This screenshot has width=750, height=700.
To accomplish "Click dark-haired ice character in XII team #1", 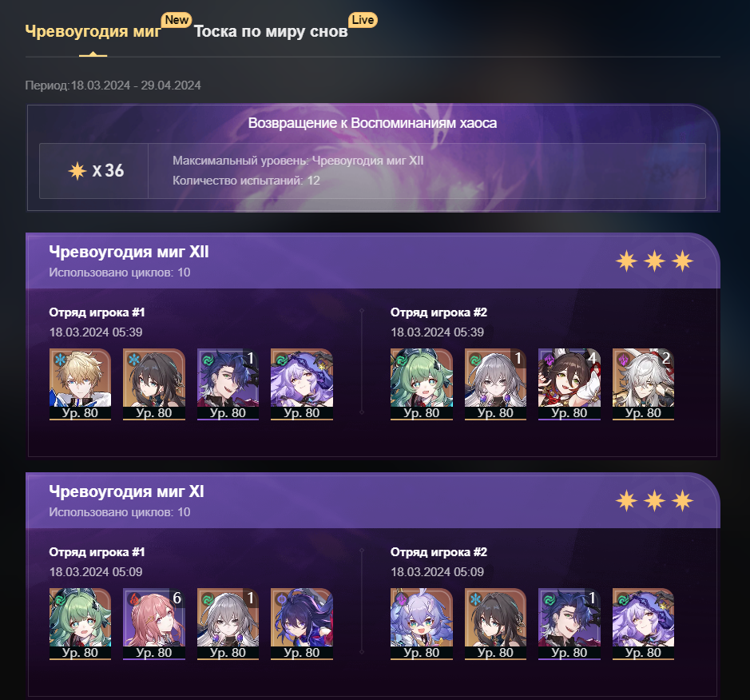I will click(x=154, y=384).
